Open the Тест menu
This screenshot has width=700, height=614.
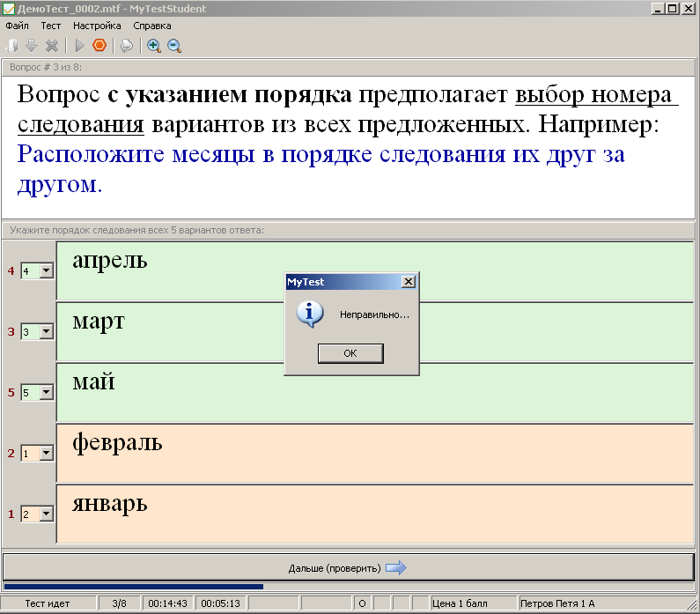(51, 26)
